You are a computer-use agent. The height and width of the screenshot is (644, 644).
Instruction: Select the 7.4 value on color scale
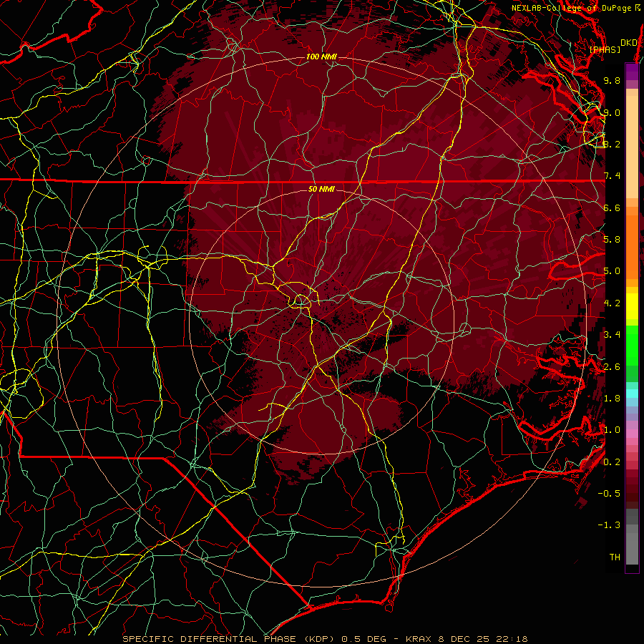pyautogui.click(x=612, y=176)
